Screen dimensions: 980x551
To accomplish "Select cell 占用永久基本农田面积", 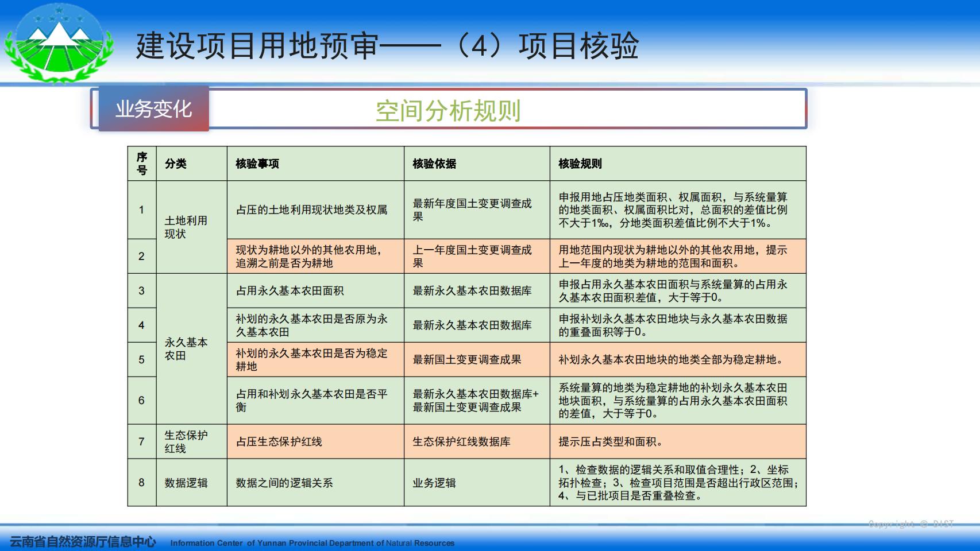I will [315, 290].
